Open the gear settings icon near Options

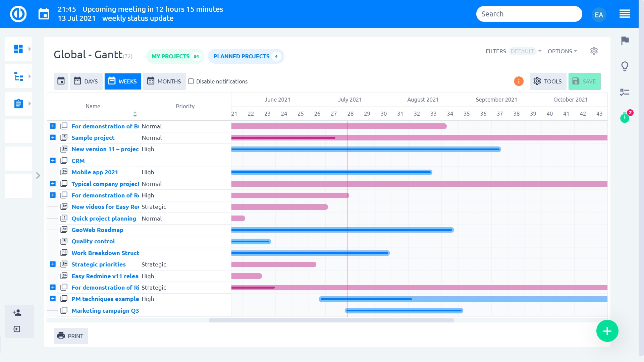tap(594, 51)
